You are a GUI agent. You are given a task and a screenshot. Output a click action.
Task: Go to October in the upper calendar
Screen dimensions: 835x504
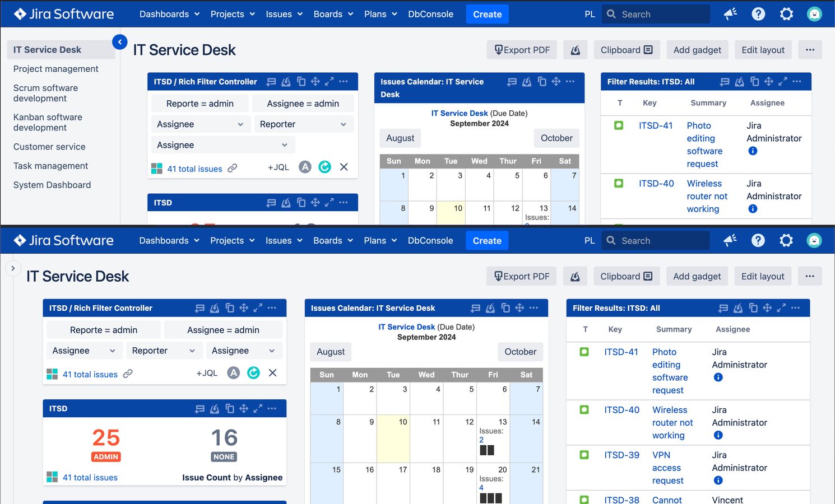556,138
